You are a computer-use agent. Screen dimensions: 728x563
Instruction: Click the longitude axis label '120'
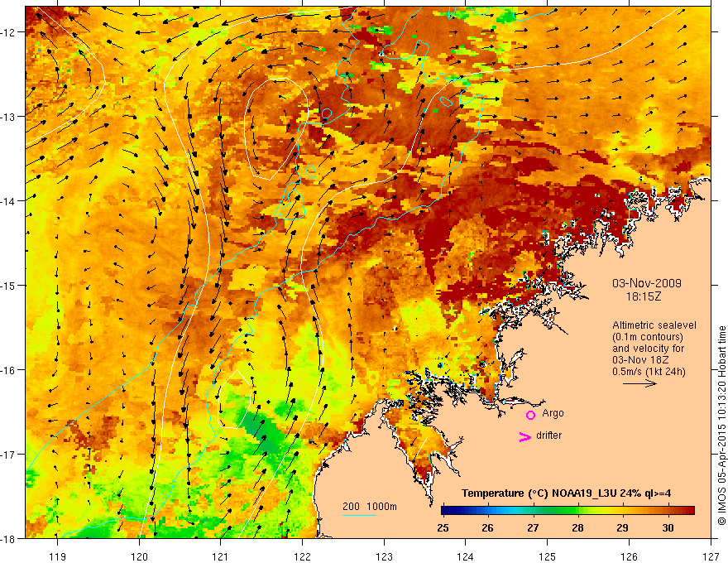coord(139,556)
